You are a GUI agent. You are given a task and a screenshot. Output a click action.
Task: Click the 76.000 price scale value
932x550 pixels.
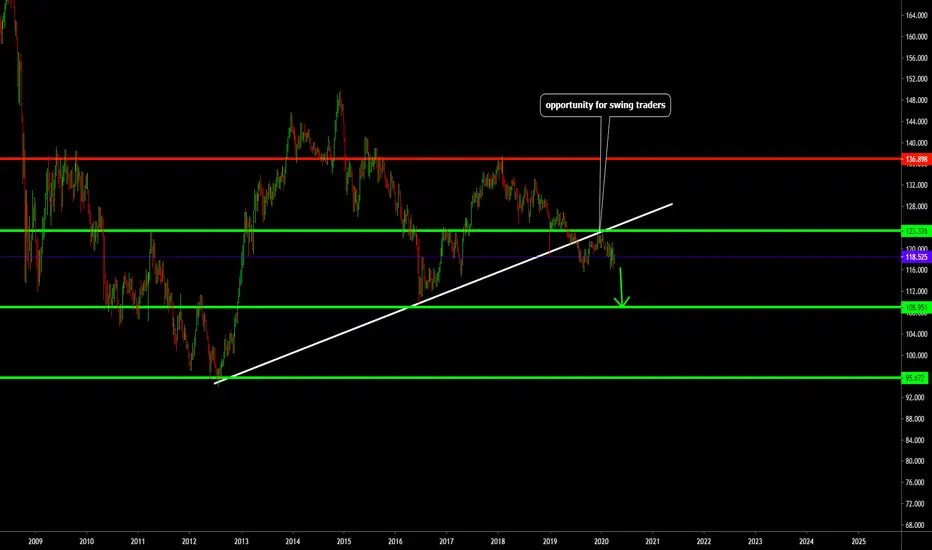pos(917,482)
